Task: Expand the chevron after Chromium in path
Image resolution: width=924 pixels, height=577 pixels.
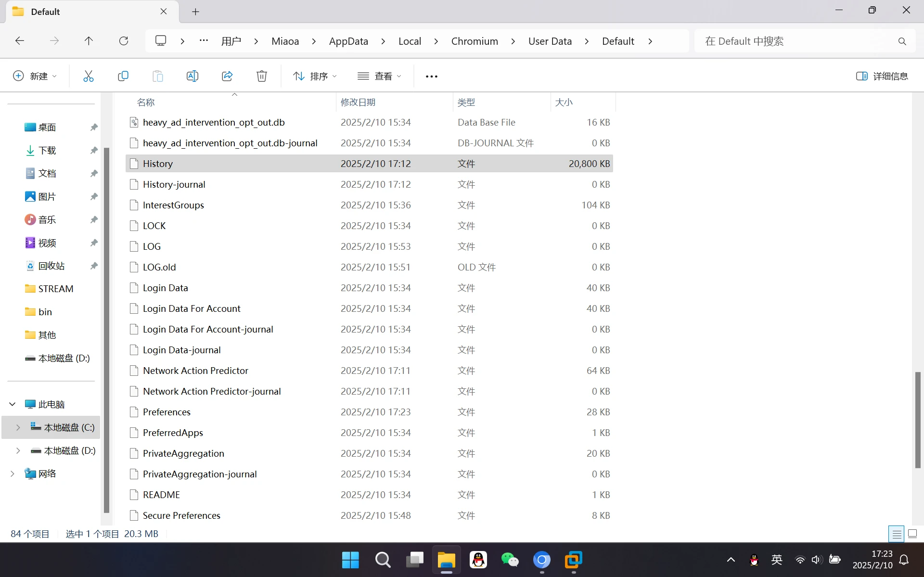Action: click(513, 41)
